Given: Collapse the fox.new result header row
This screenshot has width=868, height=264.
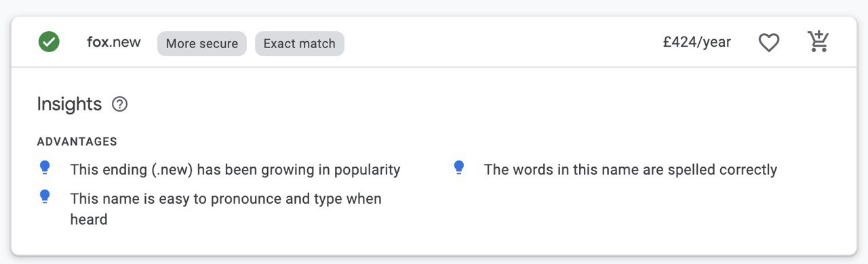Looking at the screenshot, I should (434, 42).
